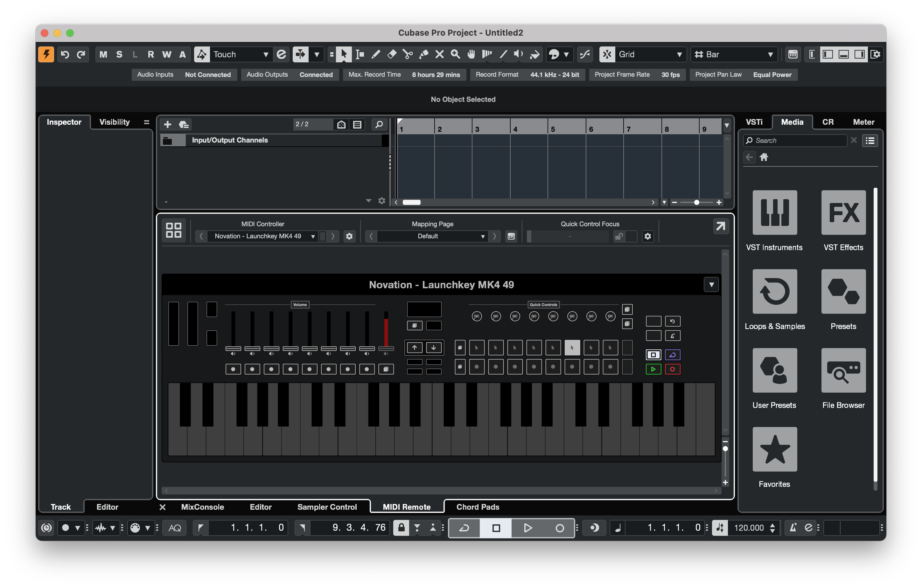Toggle the Cycle loop transport button
922x588 pixels.
pyautogui.click(x=464, y=528)
